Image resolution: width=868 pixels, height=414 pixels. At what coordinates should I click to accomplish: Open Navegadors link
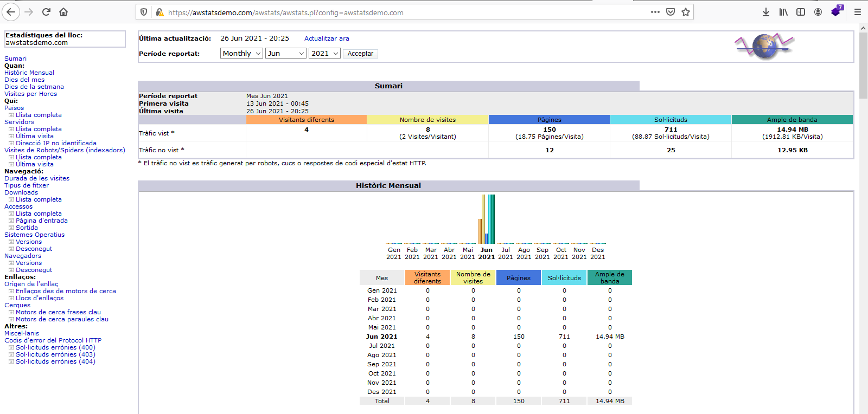(x=23, y=256)
